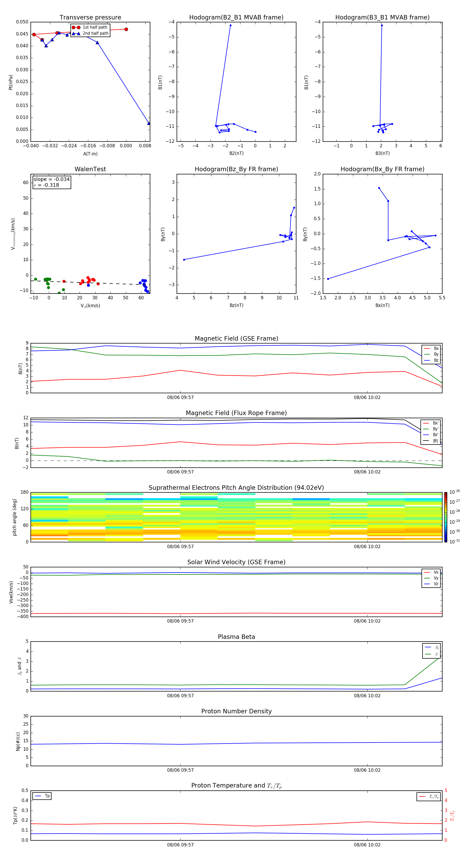Viewport: 473px width, 868px height.
Task: Click the '|B|' entry in Flux Rope legend
Action: pyautogui.click(x=431, y=441)
